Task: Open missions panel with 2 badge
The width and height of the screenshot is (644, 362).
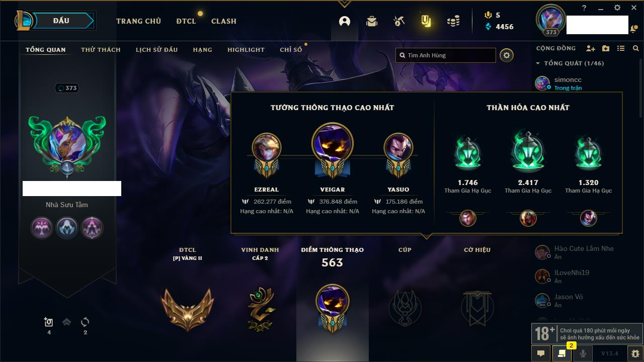Action: 562,353
